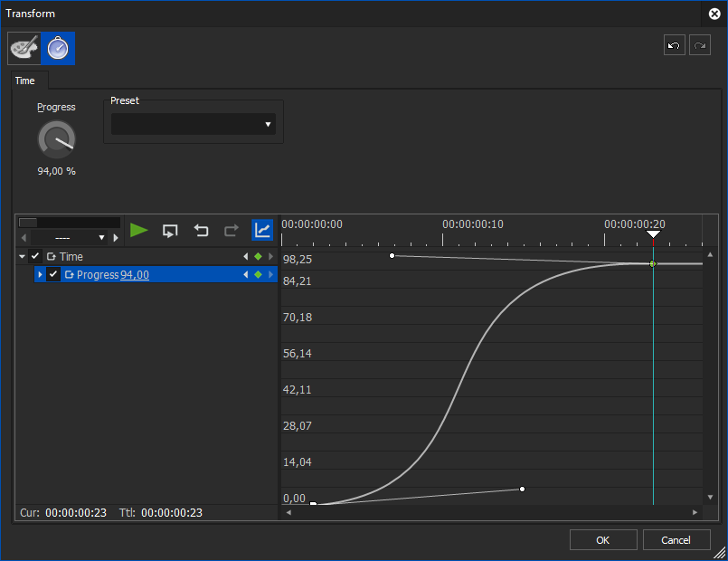Expand the Progress parameter row
This screenshot has height=561, width=728.
coord(40,274)
